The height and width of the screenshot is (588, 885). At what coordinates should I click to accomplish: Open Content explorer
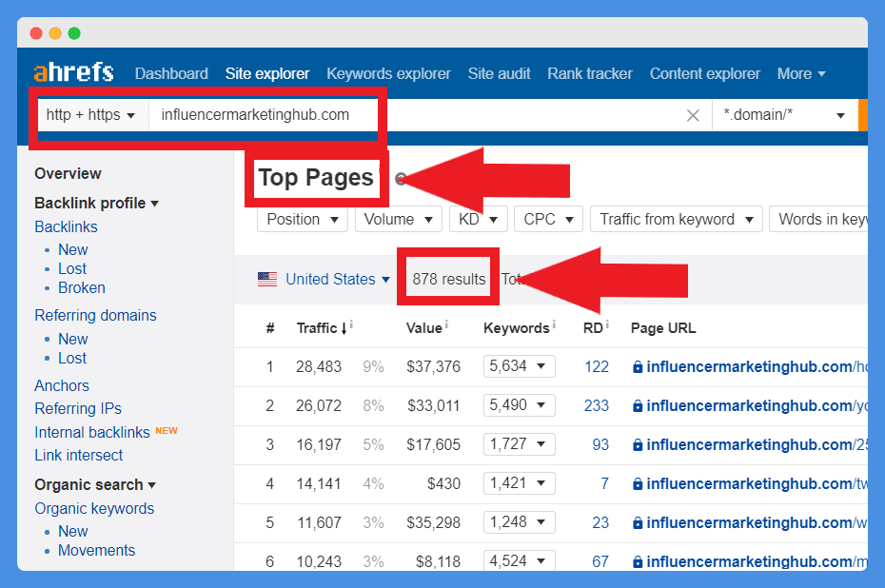pyautogui.click(x=704, y=73)
